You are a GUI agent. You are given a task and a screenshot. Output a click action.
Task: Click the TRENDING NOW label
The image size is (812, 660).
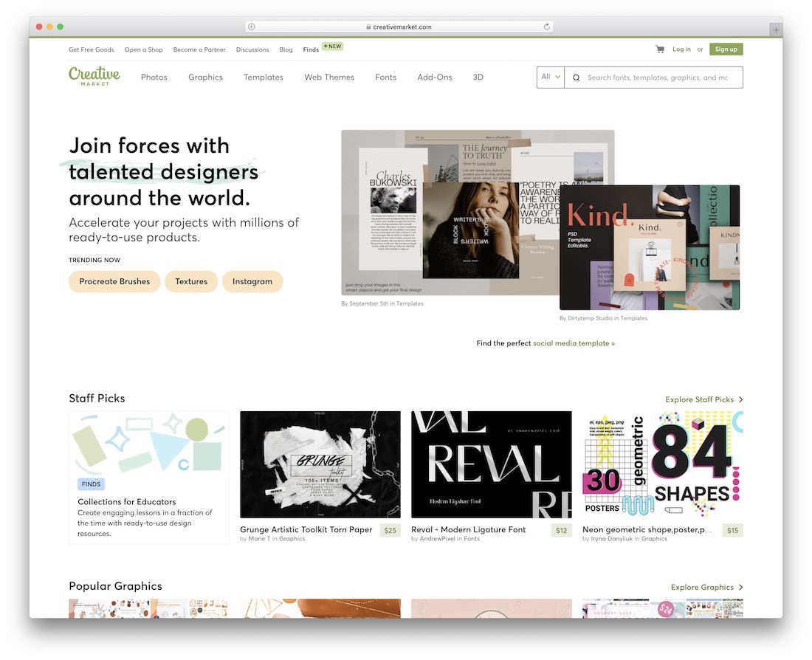coord(94,260)
